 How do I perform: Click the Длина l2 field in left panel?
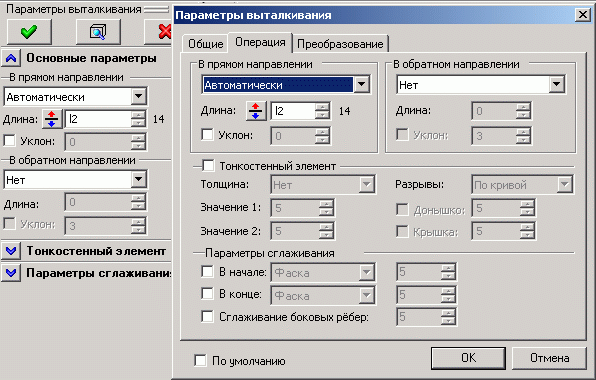click(98, 119)
